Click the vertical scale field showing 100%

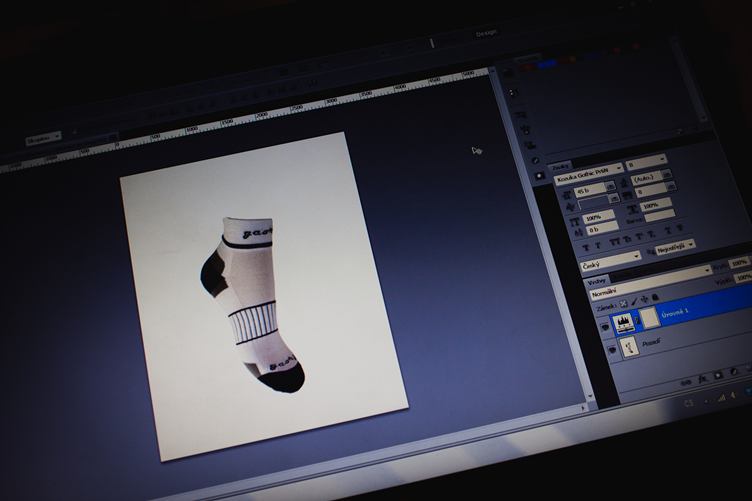(599, 217)
